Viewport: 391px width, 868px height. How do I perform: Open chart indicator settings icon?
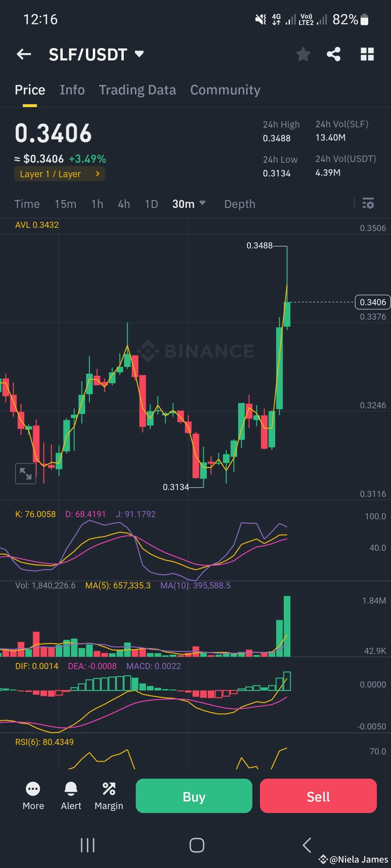click(369, 204)
